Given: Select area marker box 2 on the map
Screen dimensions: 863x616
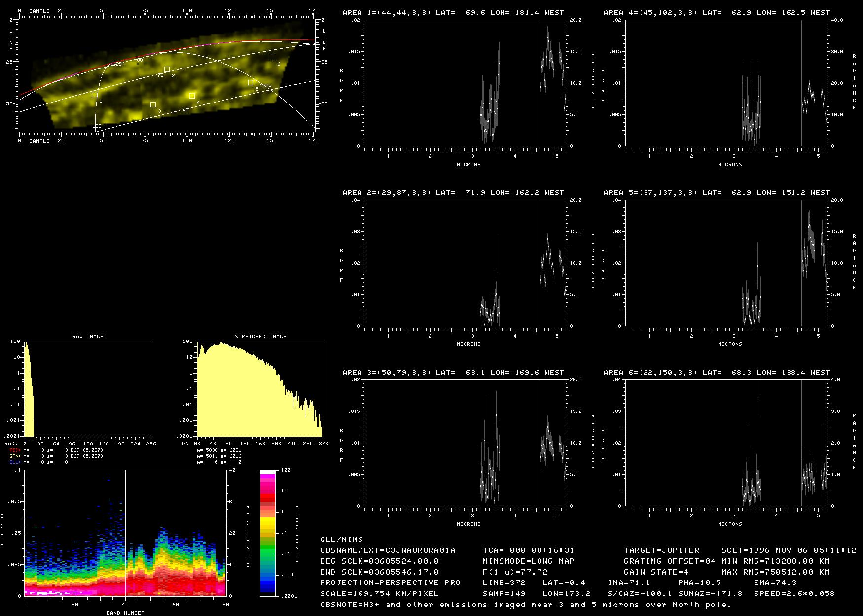Looking at the screenshot, I should 167,69.
